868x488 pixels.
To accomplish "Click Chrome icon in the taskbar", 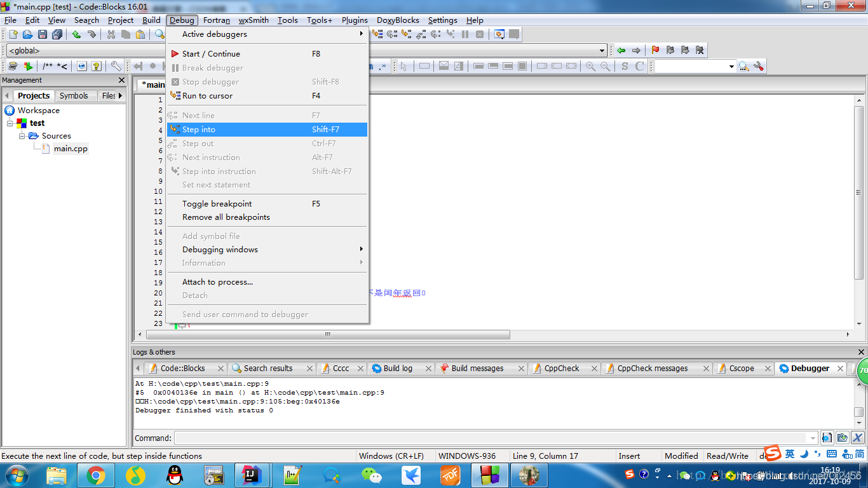I will click(96, 475).
